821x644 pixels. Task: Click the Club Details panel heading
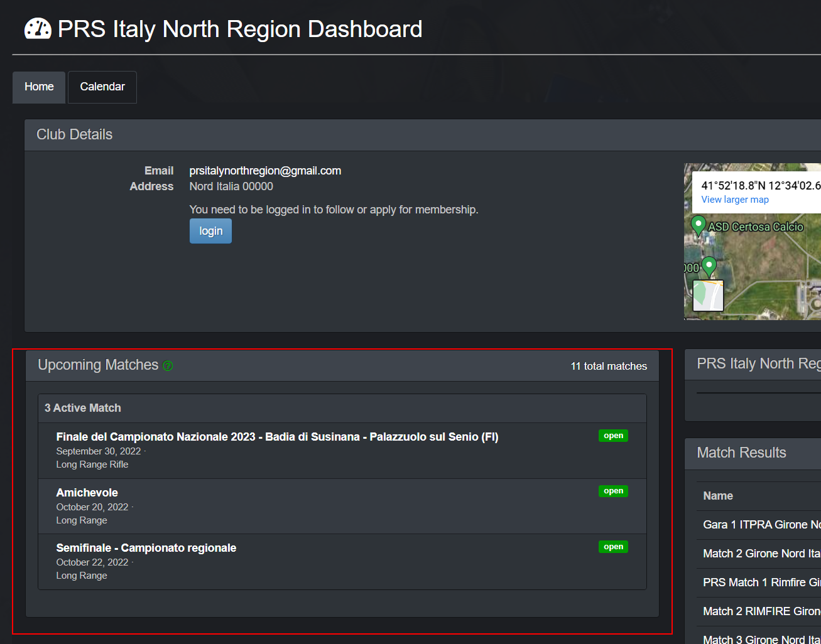tap(75, 134)
